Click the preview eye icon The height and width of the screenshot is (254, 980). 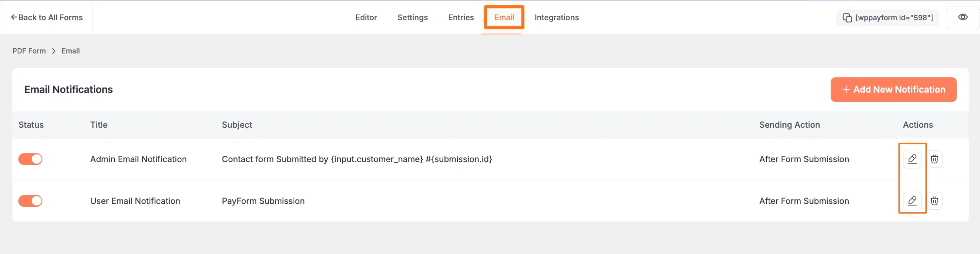(963, 18)
